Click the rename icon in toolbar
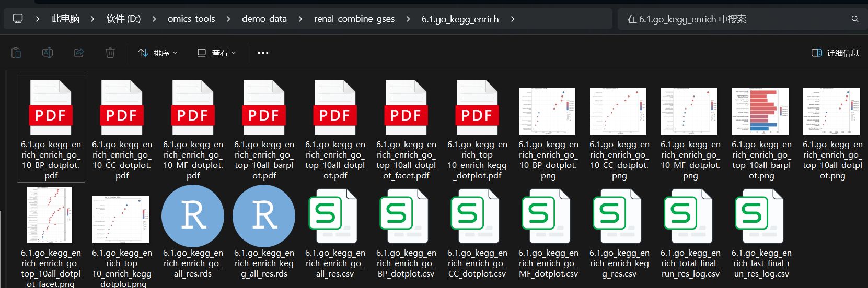 (x=48, y=53)
